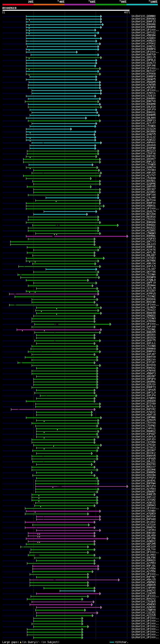The width and height of the screenshot is (160, 644).
Task: Select hit label UniRef100_A5HJS5
Action: click(143, 580)
